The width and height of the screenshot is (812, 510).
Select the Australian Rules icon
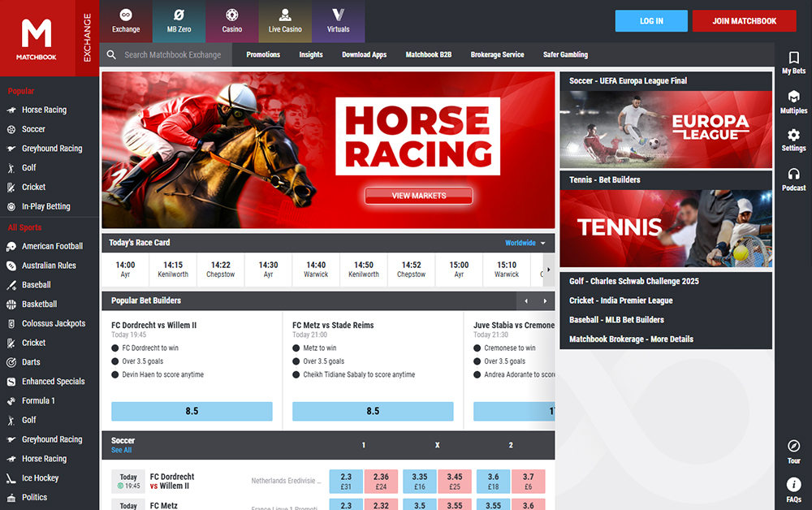click(11, 266)
